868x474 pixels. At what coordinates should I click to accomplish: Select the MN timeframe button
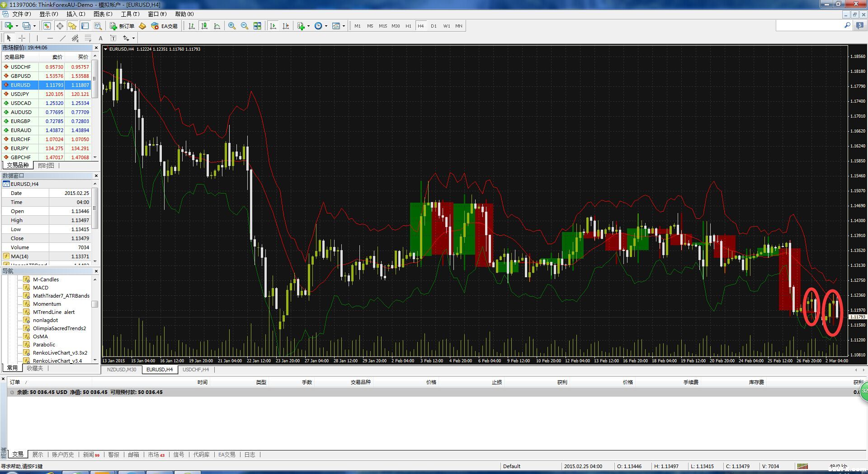coord(459,26)
